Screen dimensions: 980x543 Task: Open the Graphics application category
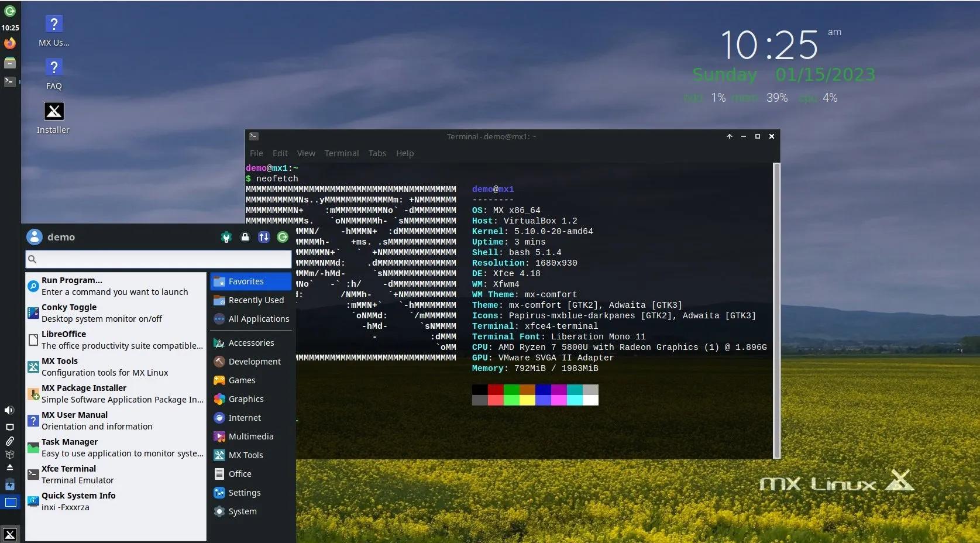click(x=246, y=399)
